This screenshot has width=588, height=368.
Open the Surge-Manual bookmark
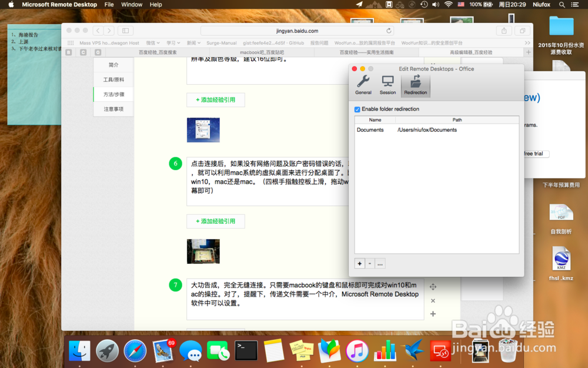(x=221, y=43)
